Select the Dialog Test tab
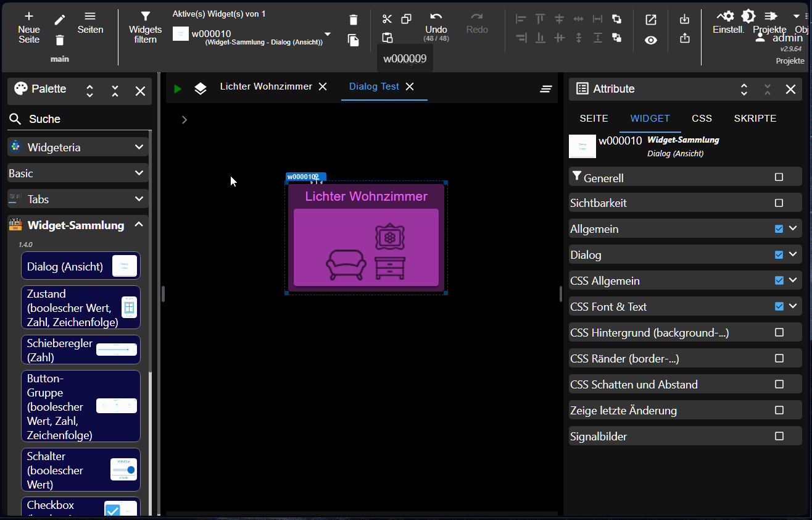 [x=374, y=86]
